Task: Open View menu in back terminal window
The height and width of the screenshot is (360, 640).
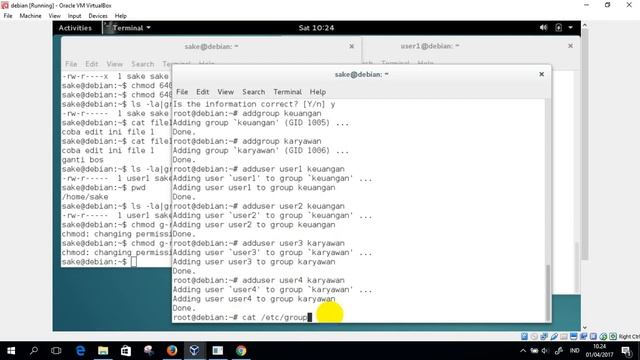Action: (x=115, y=64)
